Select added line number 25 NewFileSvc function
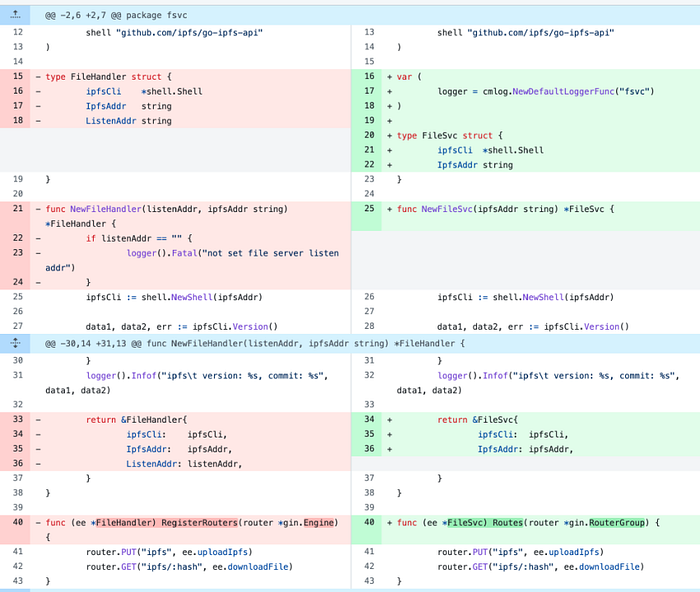This screenshot has width=700, height=592. [369, 208]
